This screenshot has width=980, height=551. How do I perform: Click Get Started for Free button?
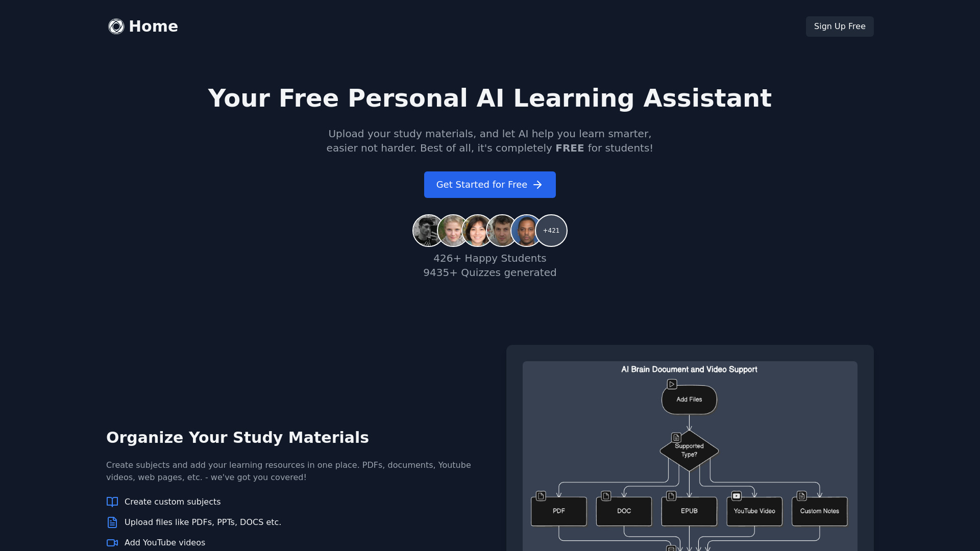pos(490,184)
